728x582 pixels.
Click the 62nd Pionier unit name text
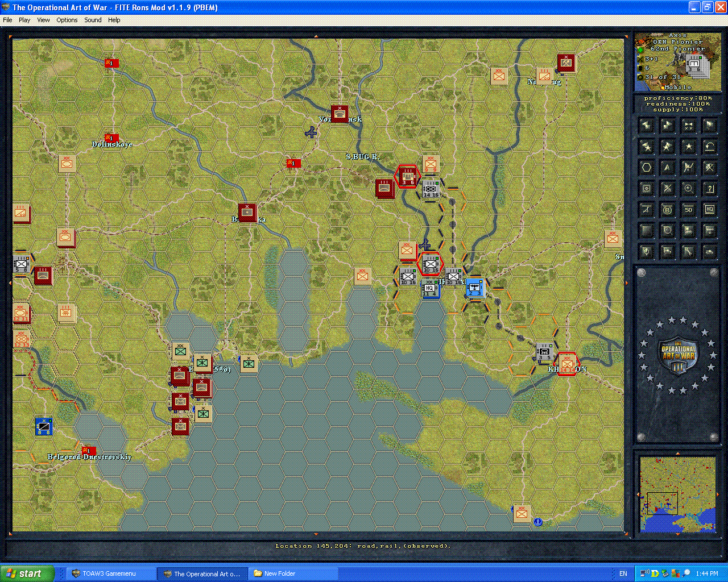tap(677, 49)
